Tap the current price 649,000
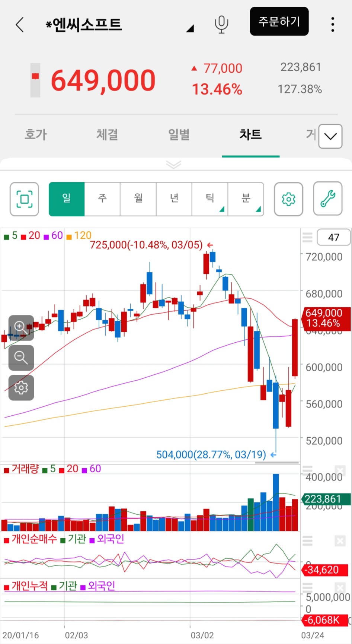 click(x=103, y=80)
